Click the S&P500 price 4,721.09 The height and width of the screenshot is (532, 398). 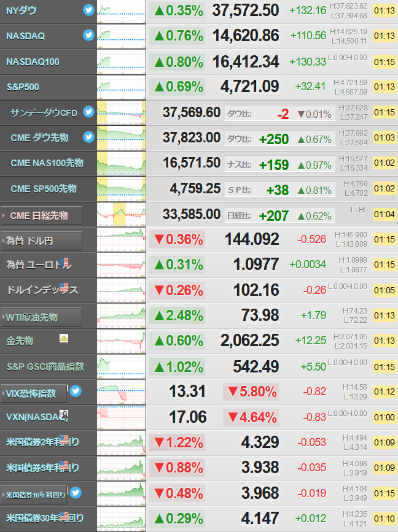coord(249,87)
